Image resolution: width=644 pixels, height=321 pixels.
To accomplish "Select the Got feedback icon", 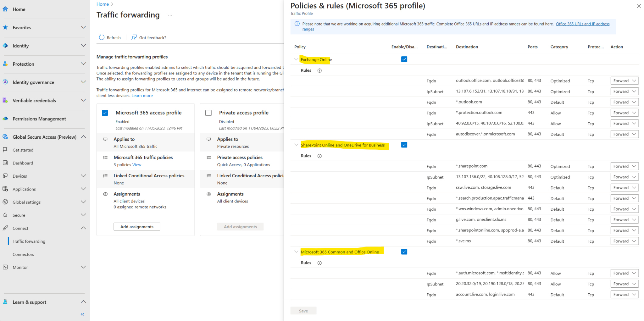I will 134,37.
